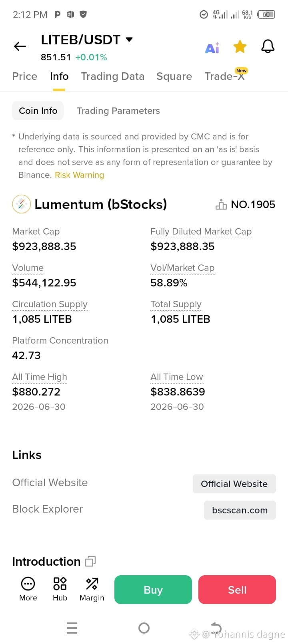Switch to the Trading Data tab
This screenshot has height=644, width=288.
point(113,76)
